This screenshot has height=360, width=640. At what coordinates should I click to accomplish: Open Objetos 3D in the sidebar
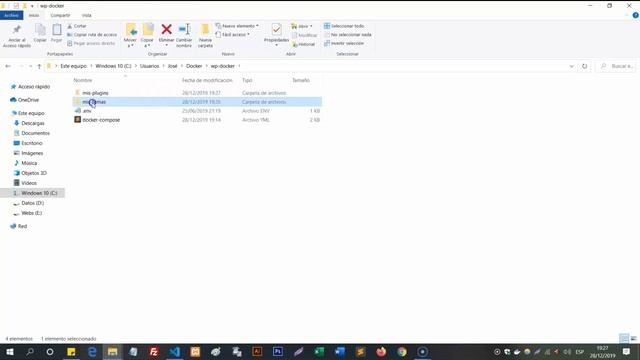point(34,173)
